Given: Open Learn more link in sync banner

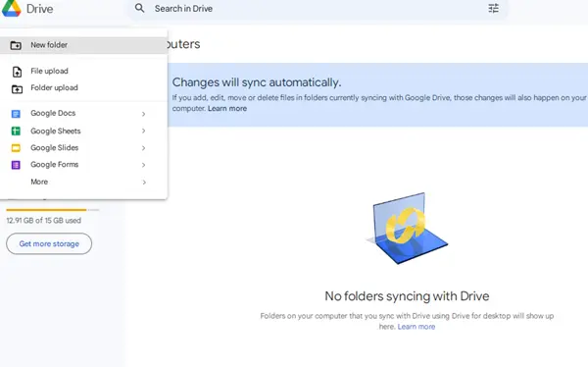Looking at the screenshot, I should pyautogui.click(x=227, y=109).
